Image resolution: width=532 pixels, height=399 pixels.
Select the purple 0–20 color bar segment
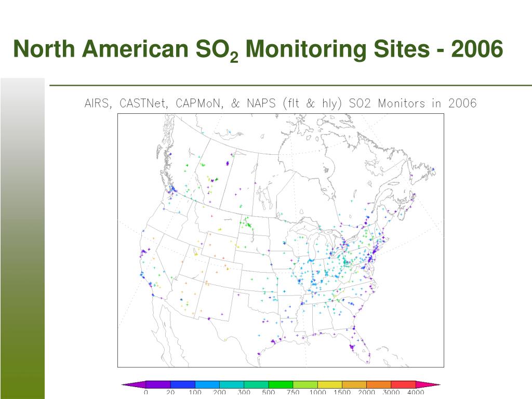pyautogui.click(x=158, y=384)
